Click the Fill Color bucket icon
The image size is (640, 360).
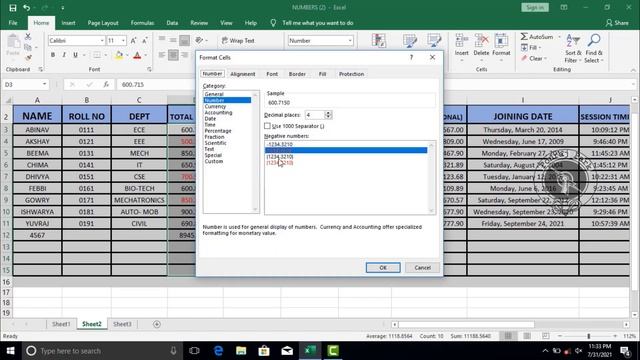point(119,55)
